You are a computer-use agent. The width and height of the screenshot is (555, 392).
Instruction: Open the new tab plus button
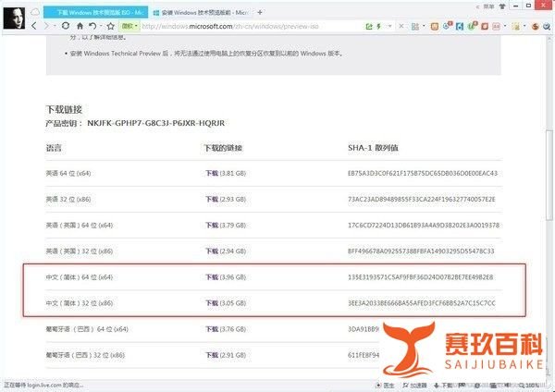coord(260,12)
